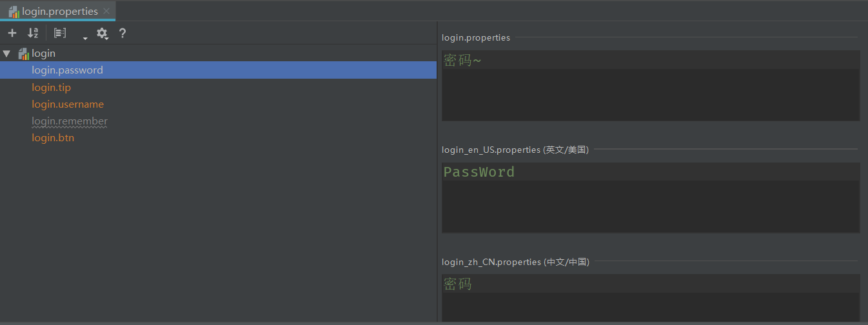Click the resource bundle icon beside login
The width and height of the screenshot is (868, 325).
[x=24, y=54]
